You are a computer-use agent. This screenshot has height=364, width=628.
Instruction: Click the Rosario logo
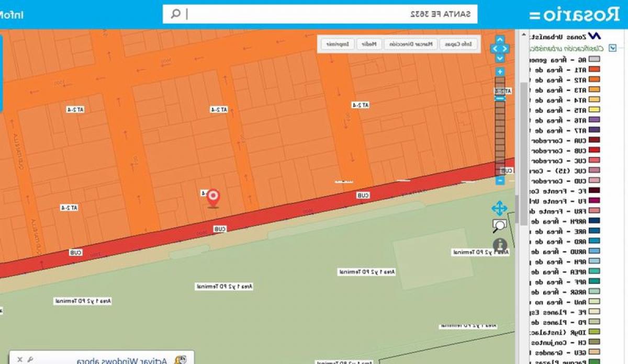click(575, 14)
